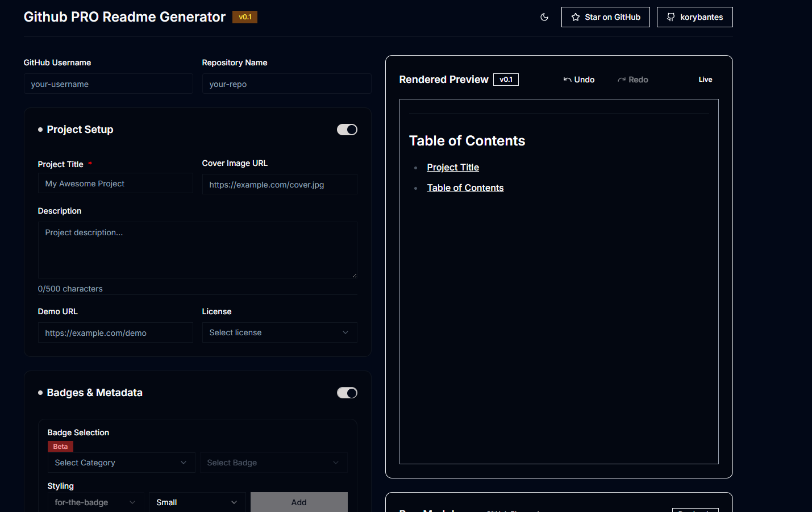The height and width of the screenshot is (512, 812).
Task: Click the Redo arrow icon
Action: [622, 80]
